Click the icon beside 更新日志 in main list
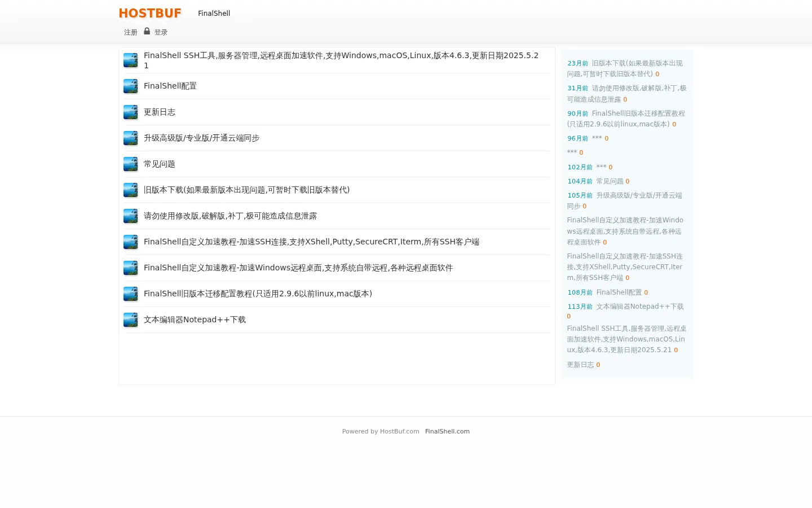 [131, 112]
